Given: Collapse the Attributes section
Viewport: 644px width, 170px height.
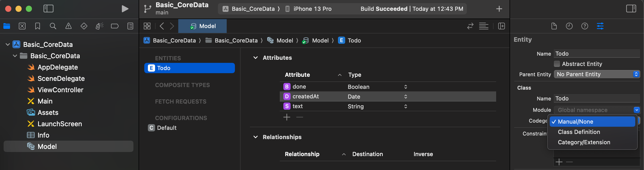Looking at the screenshot, I should [x=256, y=58].
